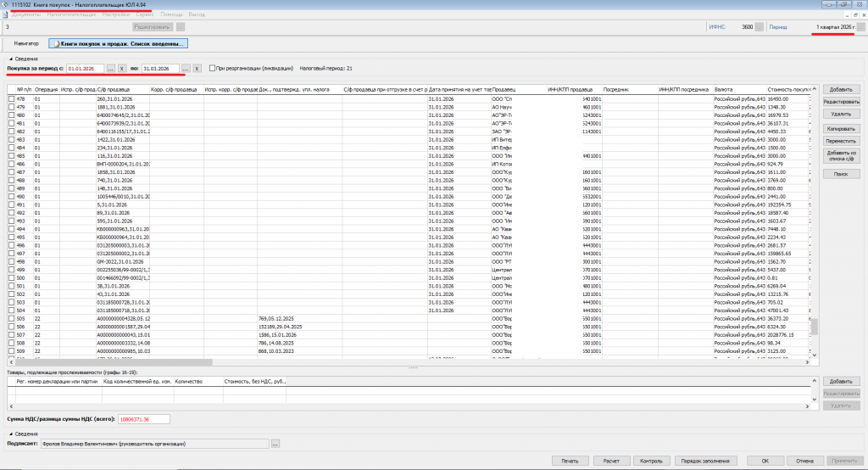Collapse the upper Сведения section
The width and height of the screenshot is (868, 470).
10,59
